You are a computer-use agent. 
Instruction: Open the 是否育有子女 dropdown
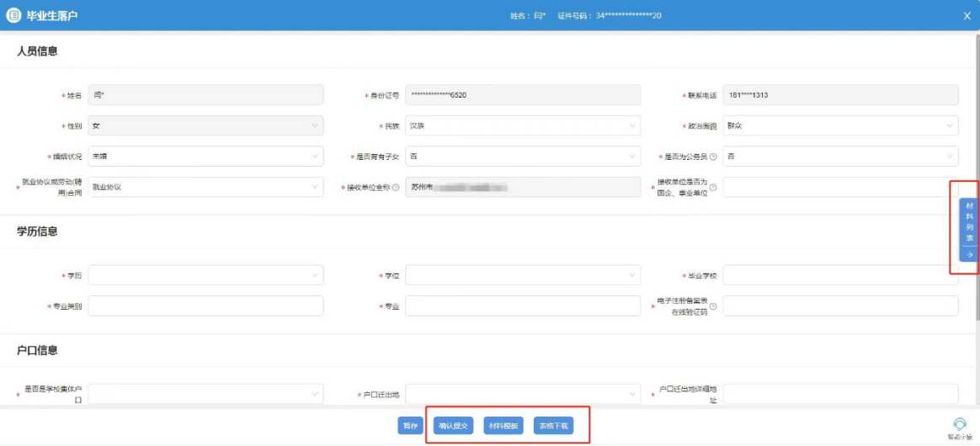pos(522,157)
